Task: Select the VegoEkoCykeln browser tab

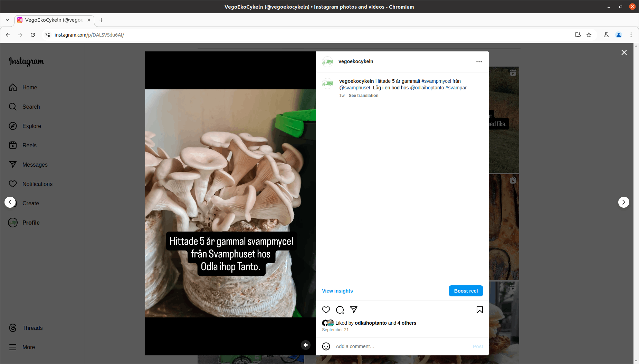Action: (54, 20)
